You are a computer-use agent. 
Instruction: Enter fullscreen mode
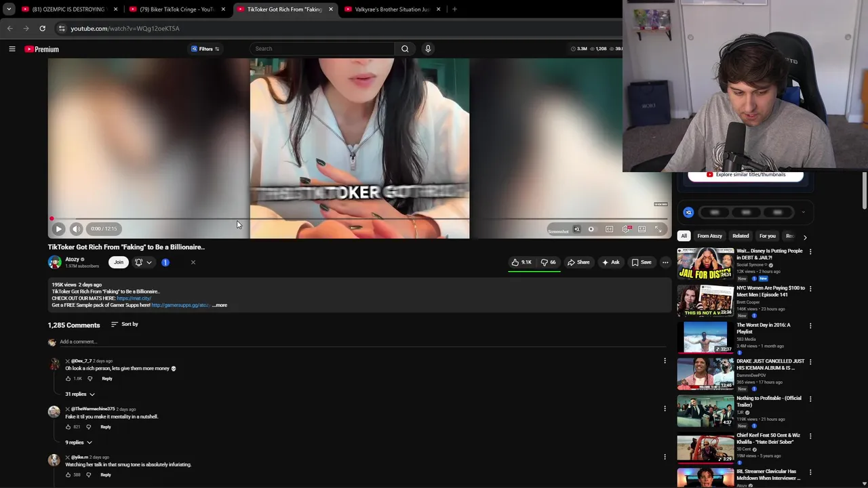tap(658, 229)
